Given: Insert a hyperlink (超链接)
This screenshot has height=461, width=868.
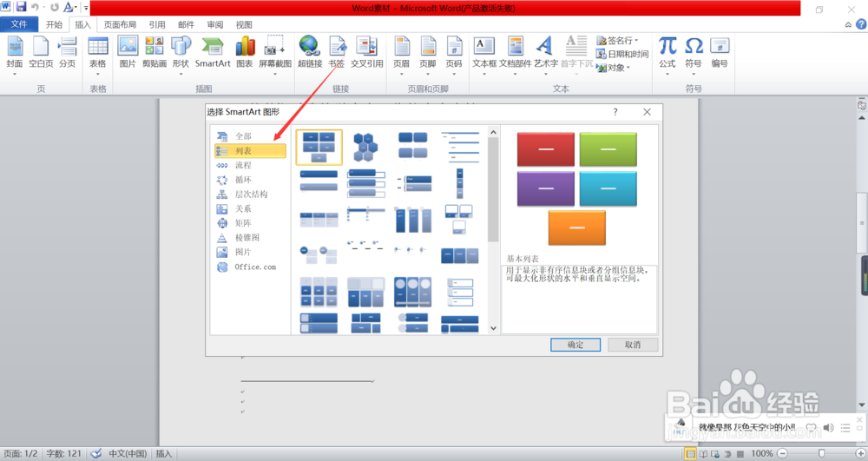Looking at the screenshot, I should (x=310, y=53).
